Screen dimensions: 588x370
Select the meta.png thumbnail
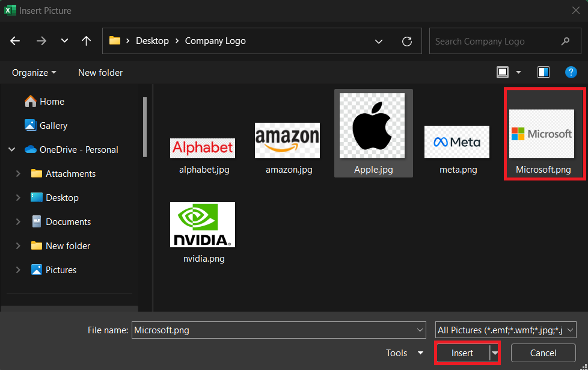tap(457, 142)
